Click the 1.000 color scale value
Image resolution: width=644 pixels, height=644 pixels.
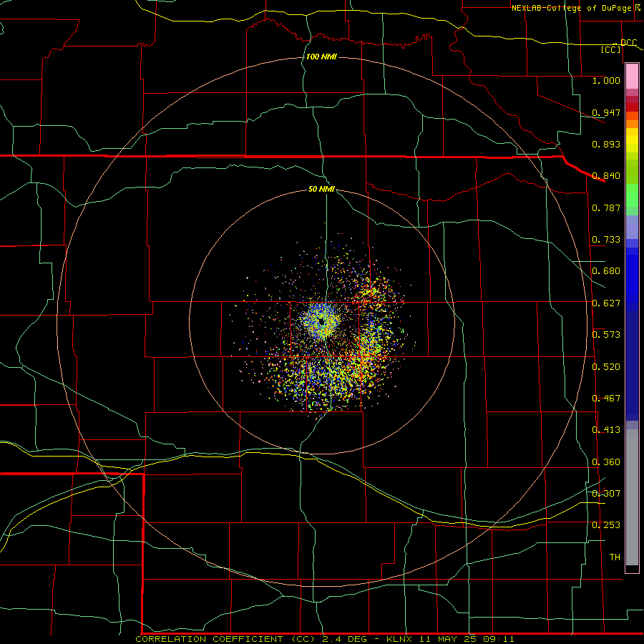point(606,80)
